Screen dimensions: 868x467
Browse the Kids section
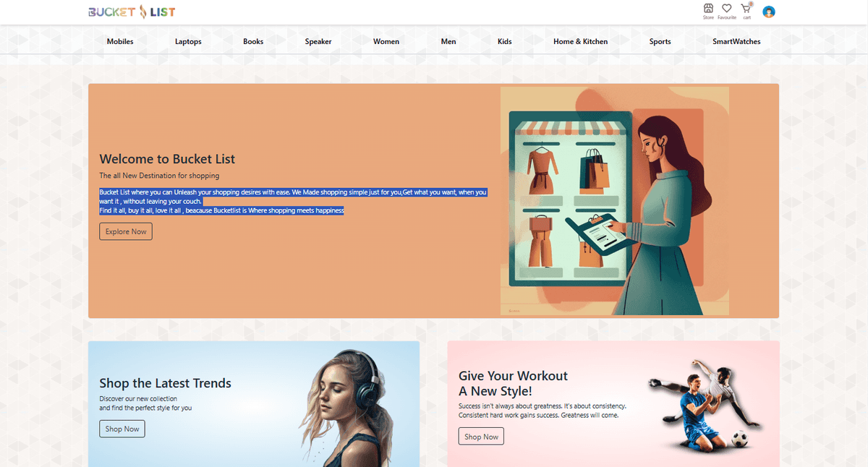point(504,41)
